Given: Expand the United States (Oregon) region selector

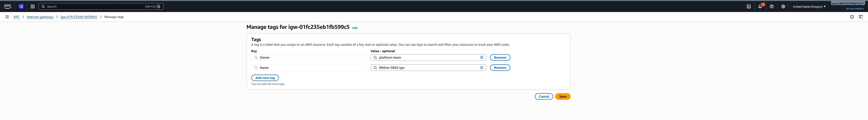Looking at the screenshot, I should point(809,6).
